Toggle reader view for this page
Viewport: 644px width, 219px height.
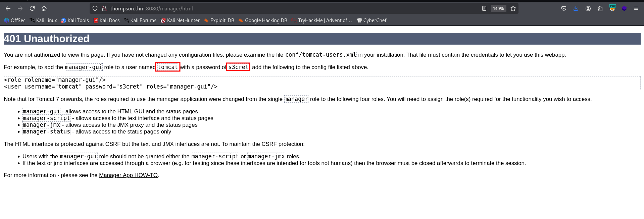[484, 8]
